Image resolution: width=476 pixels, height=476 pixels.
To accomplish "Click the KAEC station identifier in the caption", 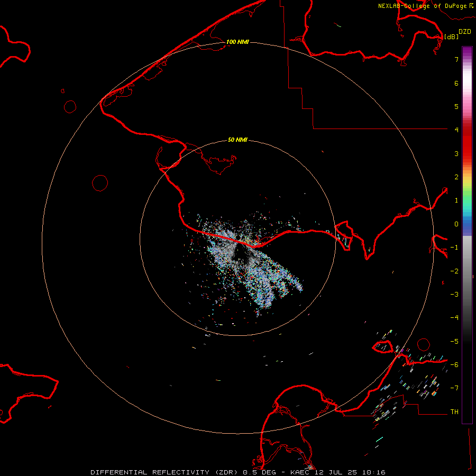I will coord(300,472).
